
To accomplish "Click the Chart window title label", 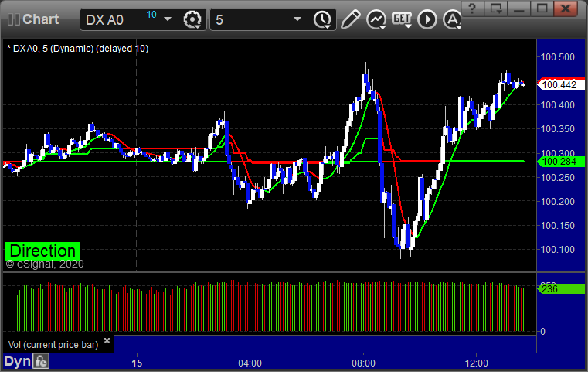I will 40,19.
